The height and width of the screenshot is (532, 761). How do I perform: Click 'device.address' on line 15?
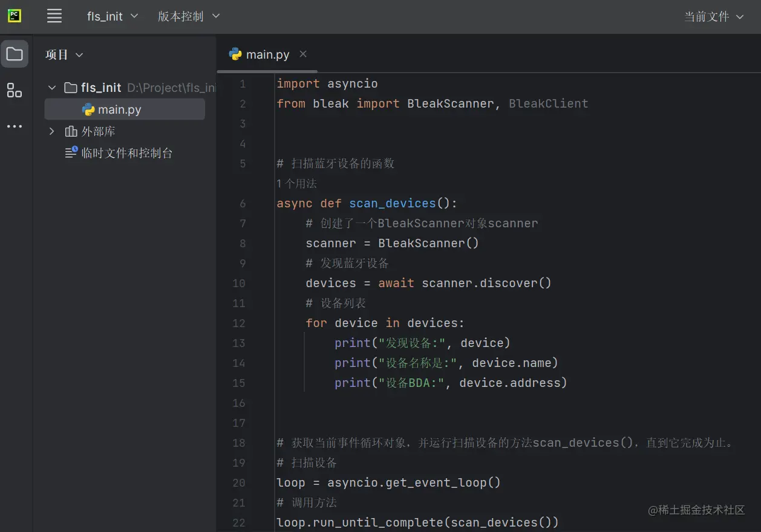[x=510, y=383]
